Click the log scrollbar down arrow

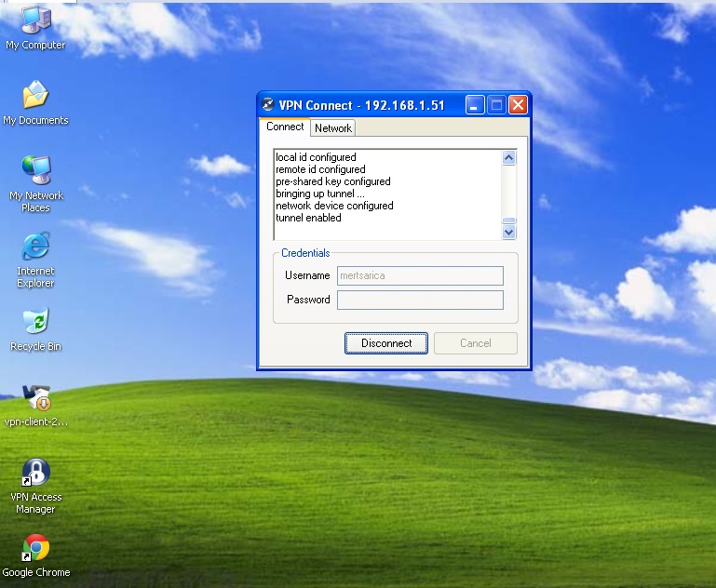(x=508, y=233)
